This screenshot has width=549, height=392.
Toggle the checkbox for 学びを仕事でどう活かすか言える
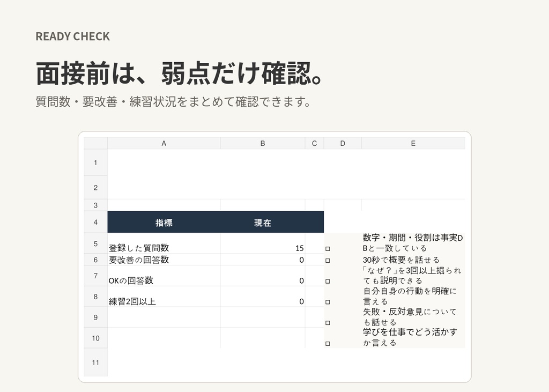point(328,343)
